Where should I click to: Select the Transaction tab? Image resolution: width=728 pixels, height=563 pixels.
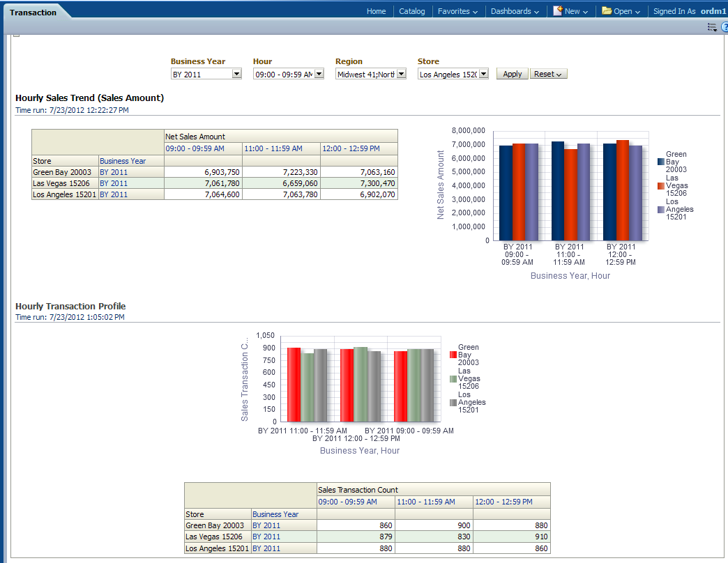tap(33, 13)
